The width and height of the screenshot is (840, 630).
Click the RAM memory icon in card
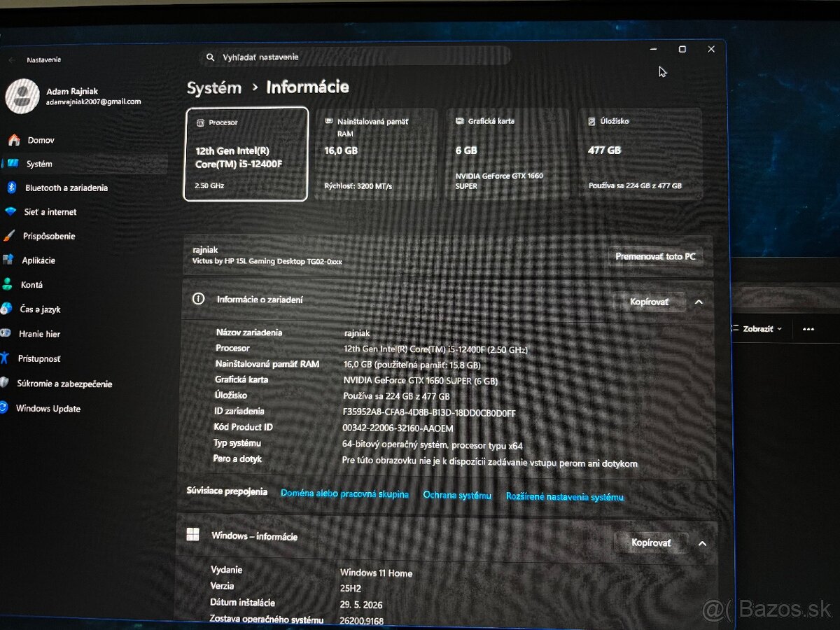[330, 121]
